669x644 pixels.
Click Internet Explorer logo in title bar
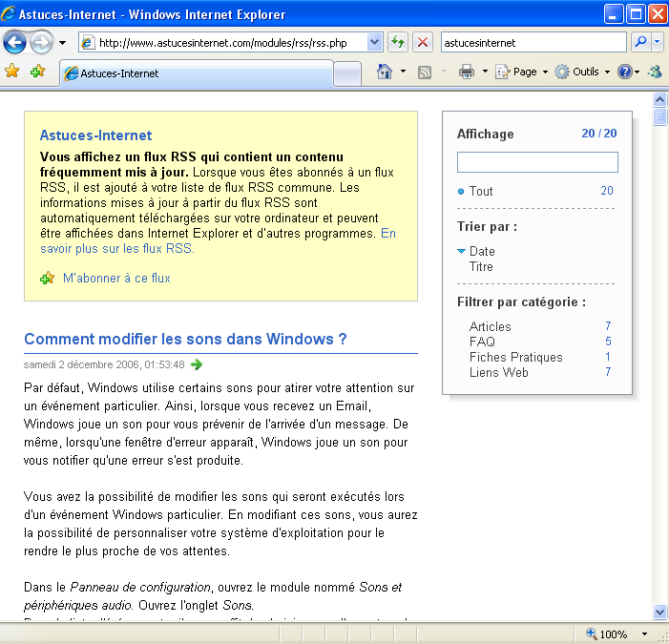(9, 14)
